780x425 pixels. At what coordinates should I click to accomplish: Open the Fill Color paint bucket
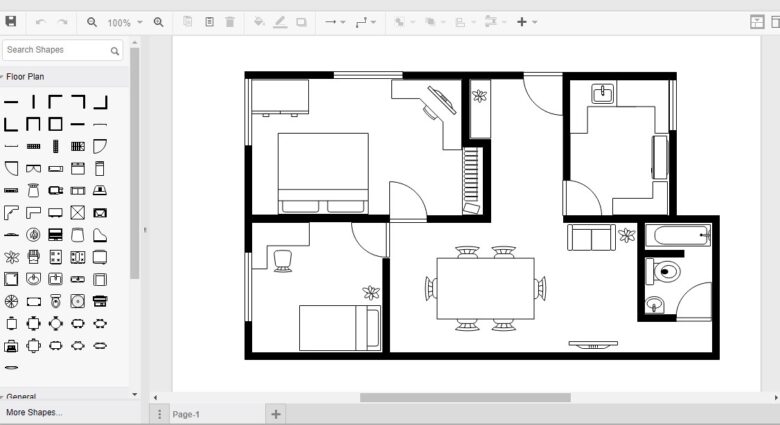(259, 22)
